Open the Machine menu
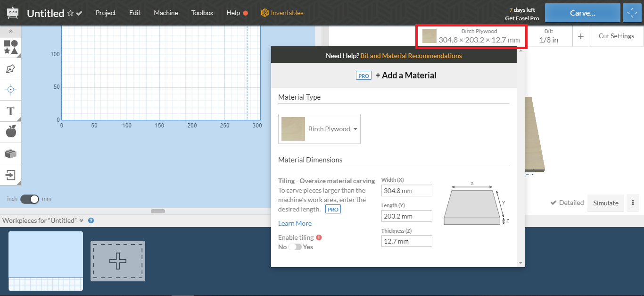 [166, 13]
